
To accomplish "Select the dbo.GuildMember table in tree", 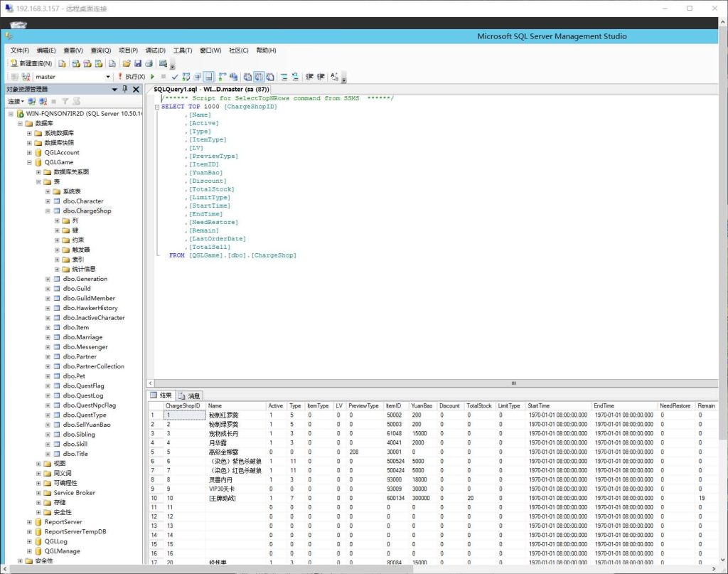I will point(88,299).
